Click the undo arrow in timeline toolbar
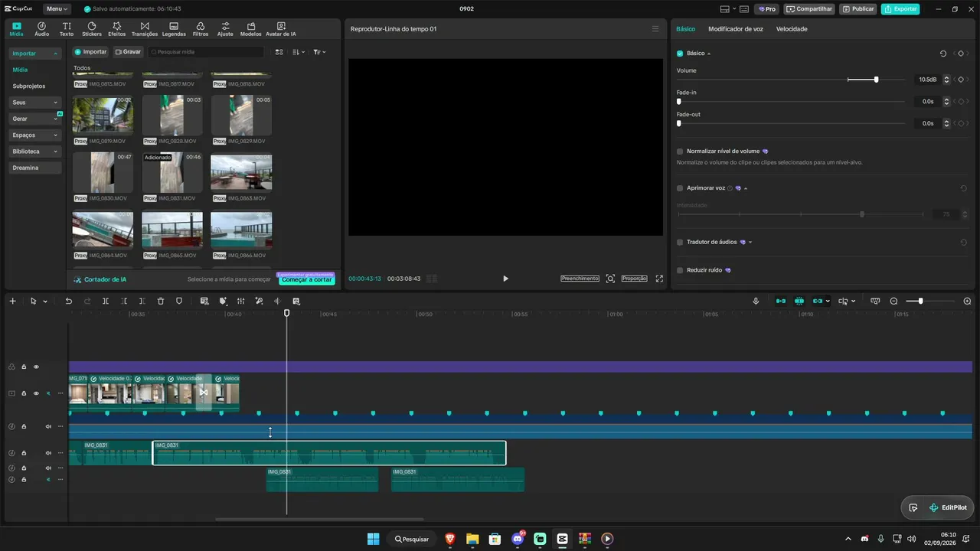Image resolution: width=980 pixels, height=551 pixels. (69, 301)
